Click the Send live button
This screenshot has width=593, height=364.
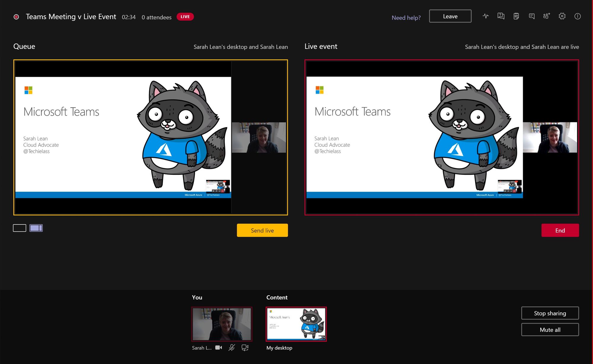[x=262, y=230]
